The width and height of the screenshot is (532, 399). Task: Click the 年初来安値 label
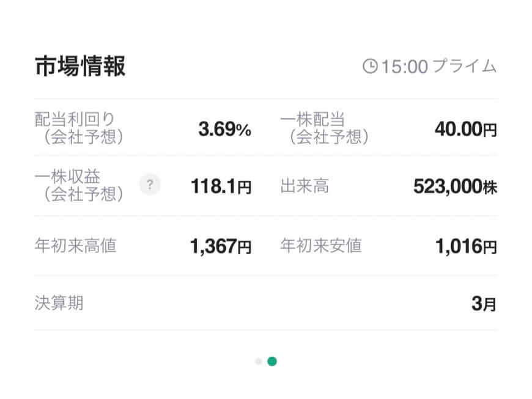tap(321, 246)
